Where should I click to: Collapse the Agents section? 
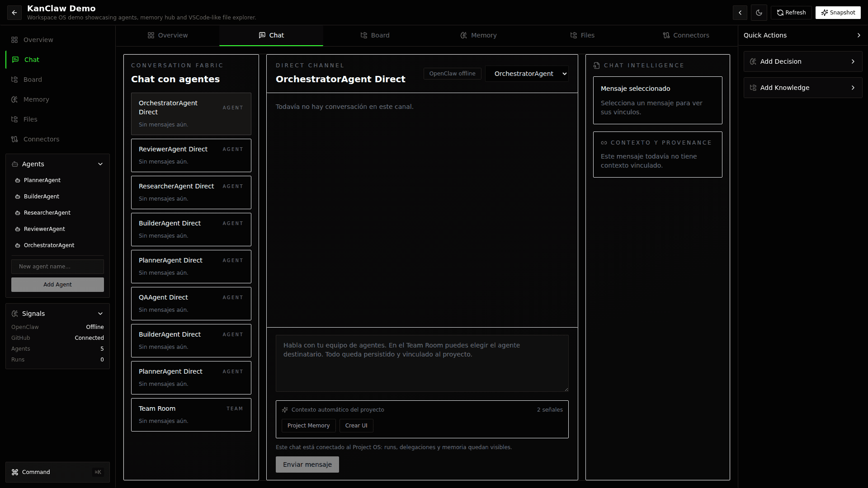pyautogui.click(x=100, y=164)
